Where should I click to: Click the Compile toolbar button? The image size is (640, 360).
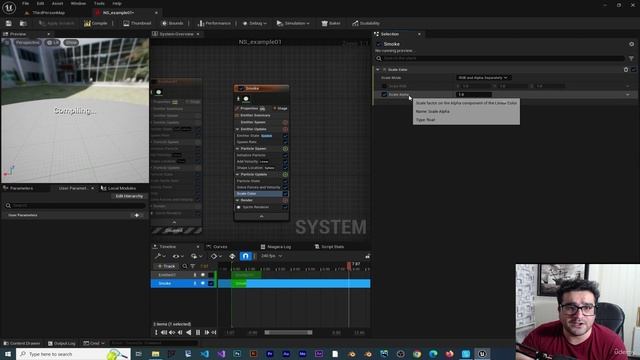(96, 23)
